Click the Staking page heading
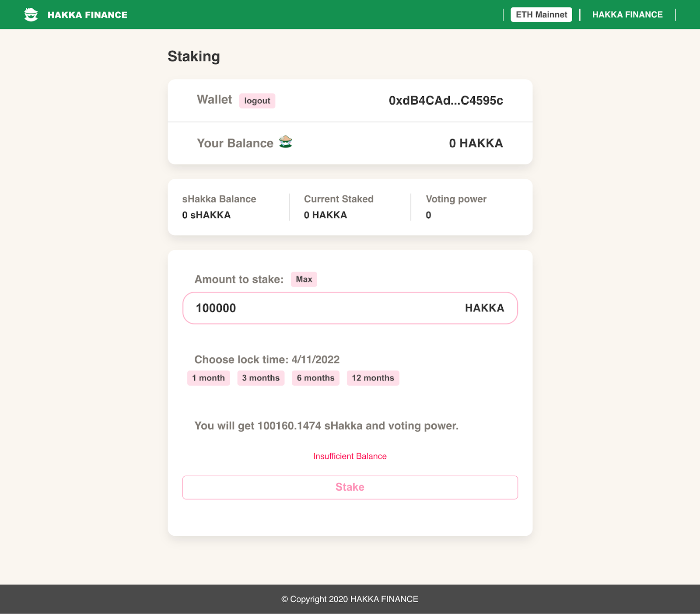700x614 pixels. pos(194,56)
